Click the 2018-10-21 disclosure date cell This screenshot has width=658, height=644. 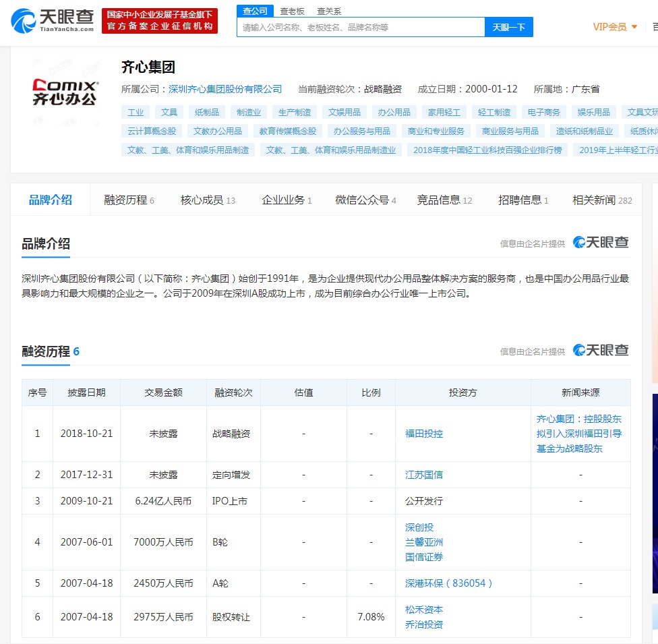[x=86, y=434]
